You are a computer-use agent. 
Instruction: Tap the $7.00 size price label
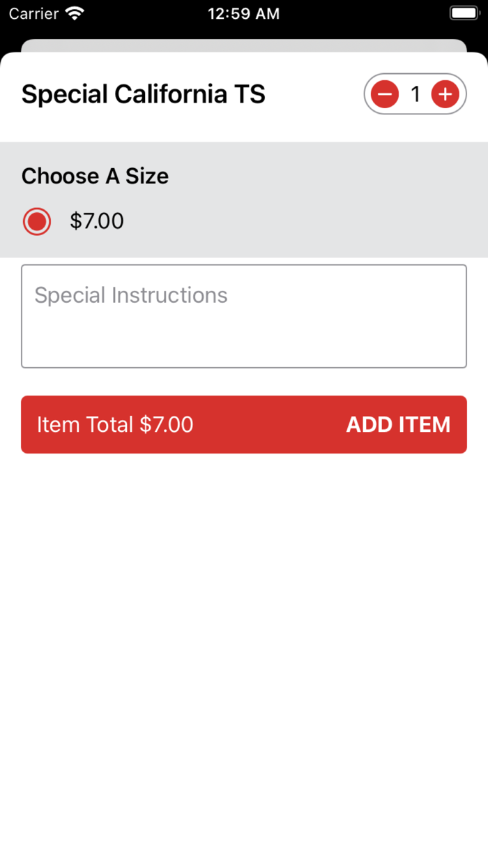[x=97, y=222]
